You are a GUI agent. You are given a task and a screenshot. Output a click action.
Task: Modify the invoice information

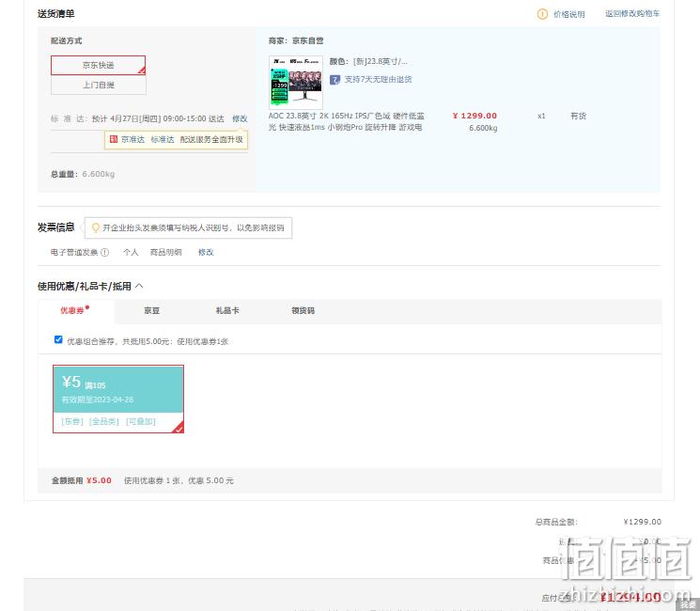(206, 252)
